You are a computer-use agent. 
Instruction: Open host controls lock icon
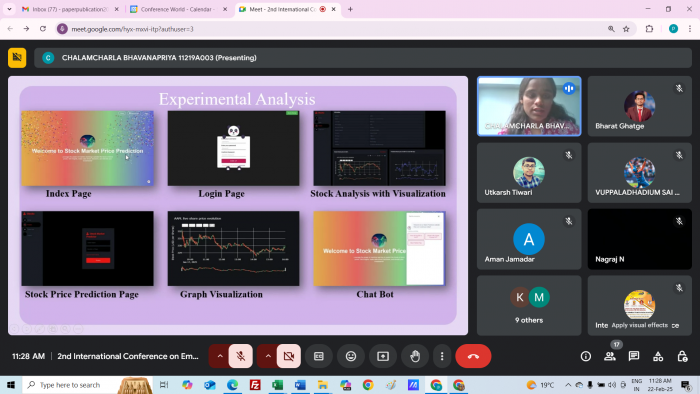coord(682,356)
